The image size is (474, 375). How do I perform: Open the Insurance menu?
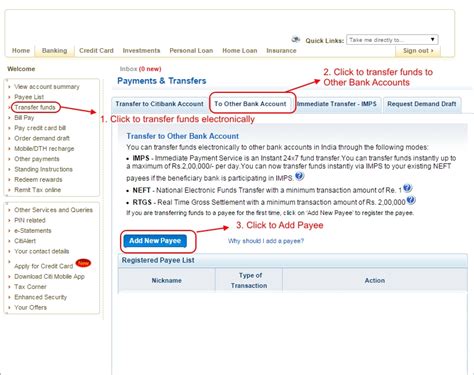pyautogui.click(x=281, y=51)
